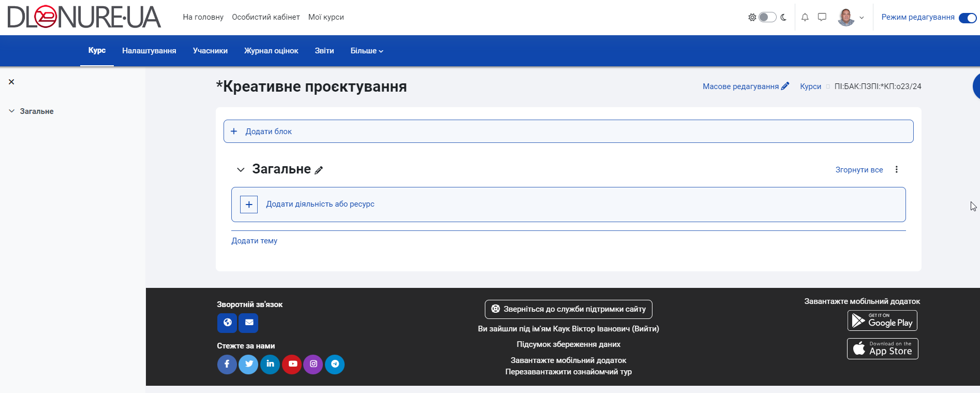Toggle the dark mode switch
The width and height of the screenshot is (980, 393).
[767, 17]
